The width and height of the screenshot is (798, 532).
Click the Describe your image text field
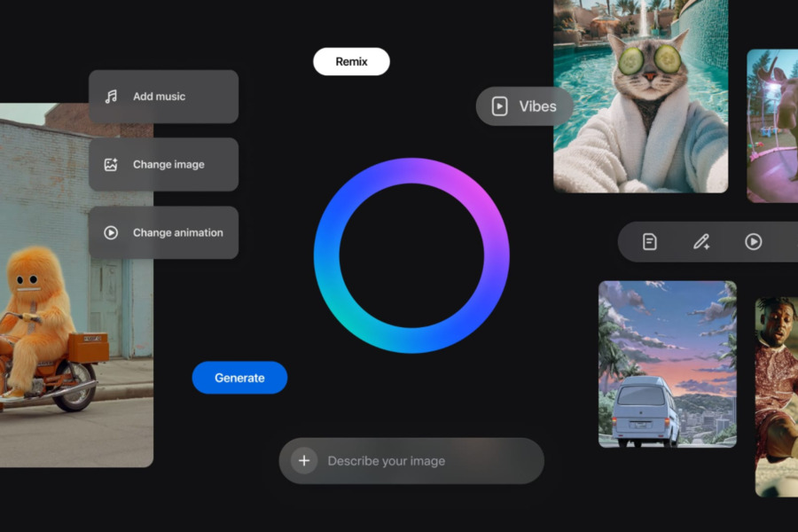[411, 461]
